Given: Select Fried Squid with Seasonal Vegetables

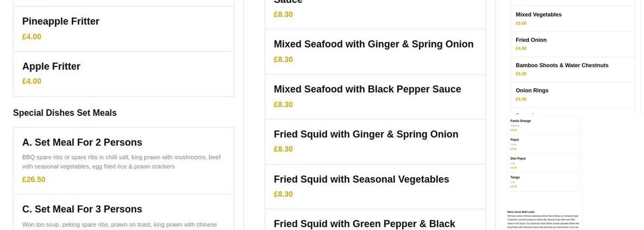Looking at the screenshot, I should pos(361,179).
